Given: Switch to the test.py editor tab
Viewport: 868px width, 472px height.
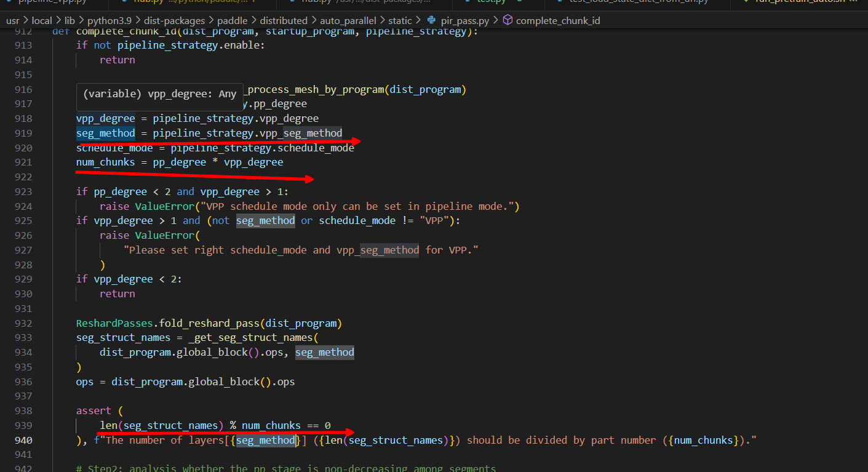Looking at the screenshot, I should 491,1.
